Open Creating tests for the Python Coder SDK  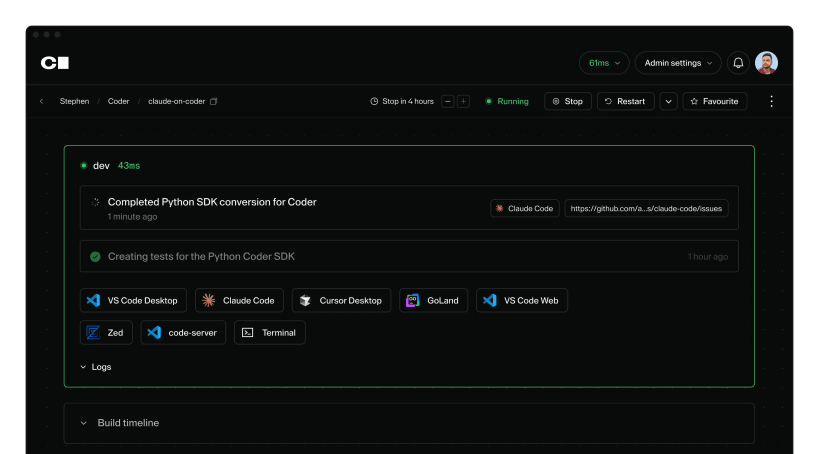[x=409, y=257]
